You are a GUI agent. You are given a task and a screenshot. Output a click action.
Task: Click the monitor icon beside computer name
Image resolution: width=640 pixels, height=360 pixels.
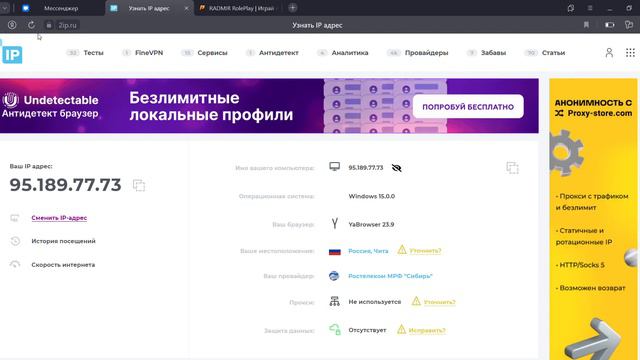click(x=334, y=167)
